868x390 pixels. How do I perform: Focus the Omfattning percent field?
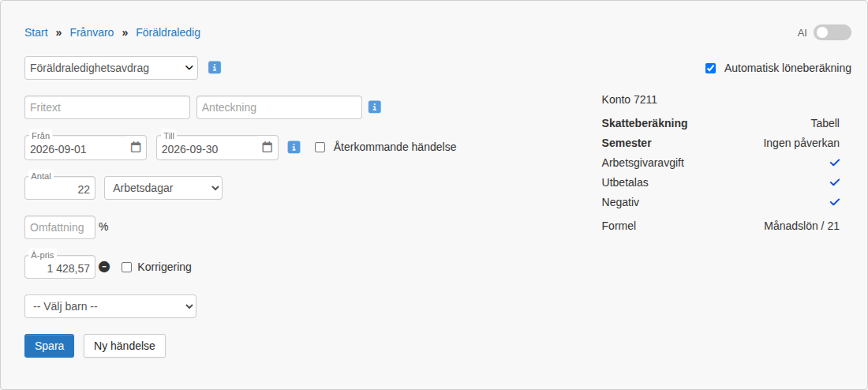pyautogui.click(x=60, y=227)
